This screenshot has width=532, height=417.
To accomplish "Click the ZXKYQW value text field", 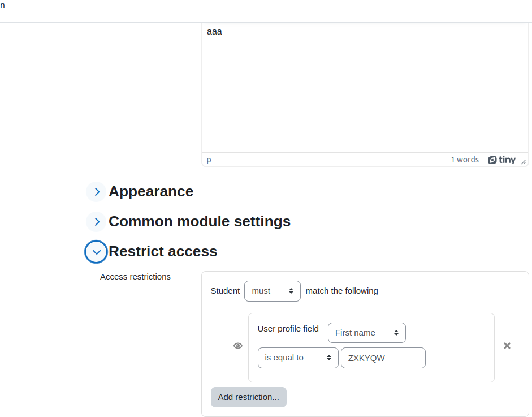I will (383, 358).
